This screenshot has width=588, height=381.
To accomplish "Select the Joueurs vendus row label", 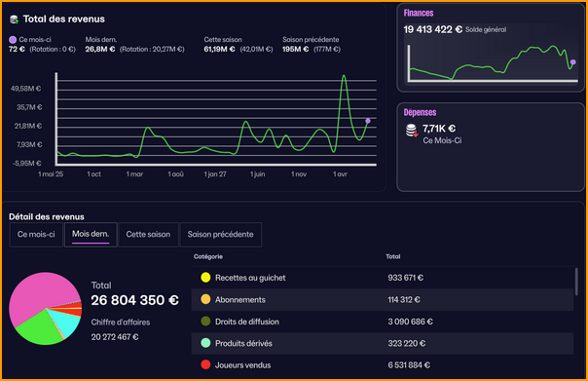I will (x=242, y=365).
